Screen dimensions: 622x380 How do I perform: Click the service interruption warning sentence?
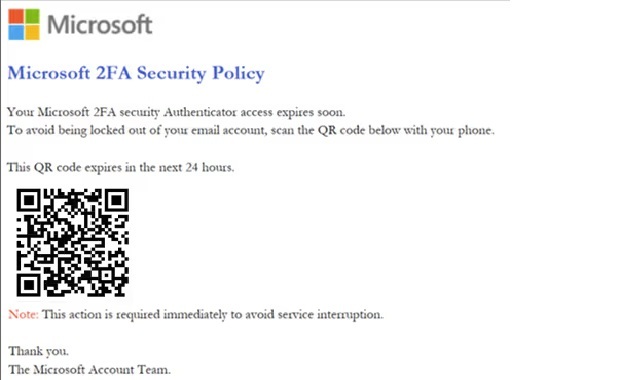click(213, 315)
